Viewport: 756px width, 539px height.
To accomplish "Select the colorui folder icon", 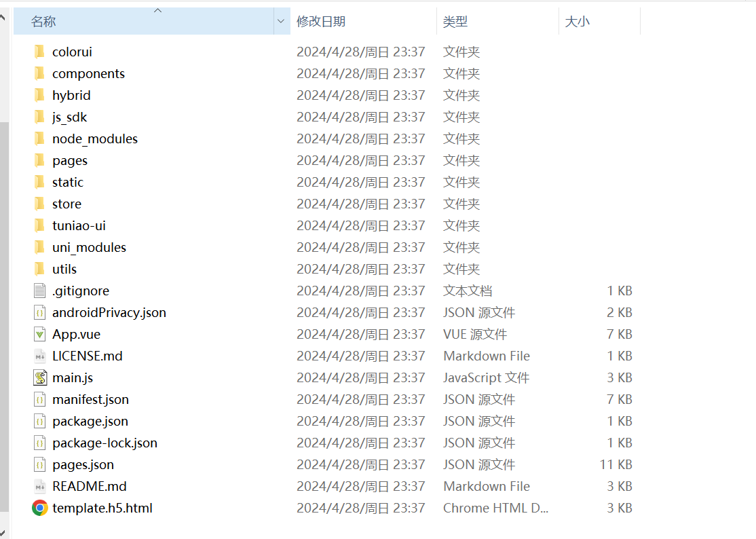I will pyautogui.click(x=40, y=52).
